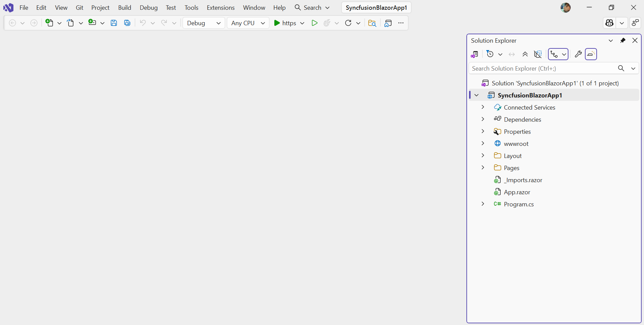Screen dimensions: 644x325
Task: Click the Save All toolbar icon
Action: 127,23
